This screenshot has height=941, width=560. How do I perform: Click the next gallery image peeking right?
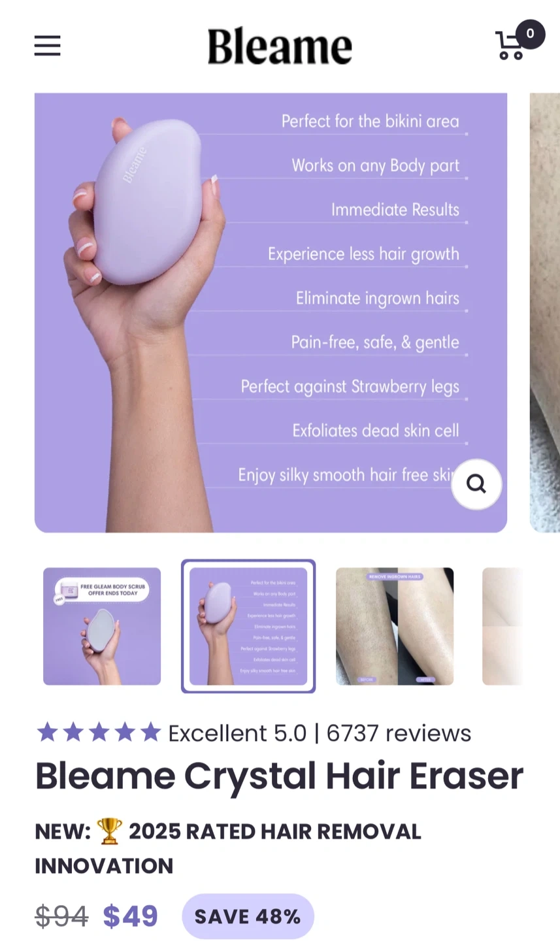(544, 312)
